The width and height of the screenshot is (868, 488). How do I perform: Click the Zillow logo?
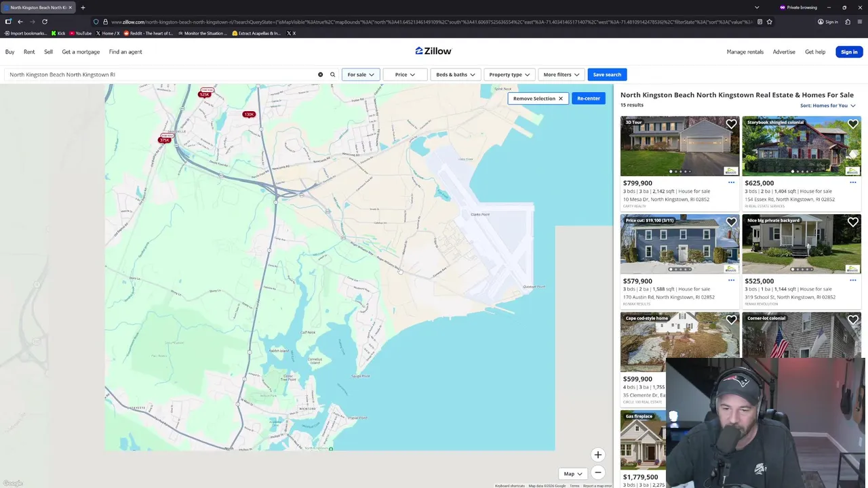[433, 51]
